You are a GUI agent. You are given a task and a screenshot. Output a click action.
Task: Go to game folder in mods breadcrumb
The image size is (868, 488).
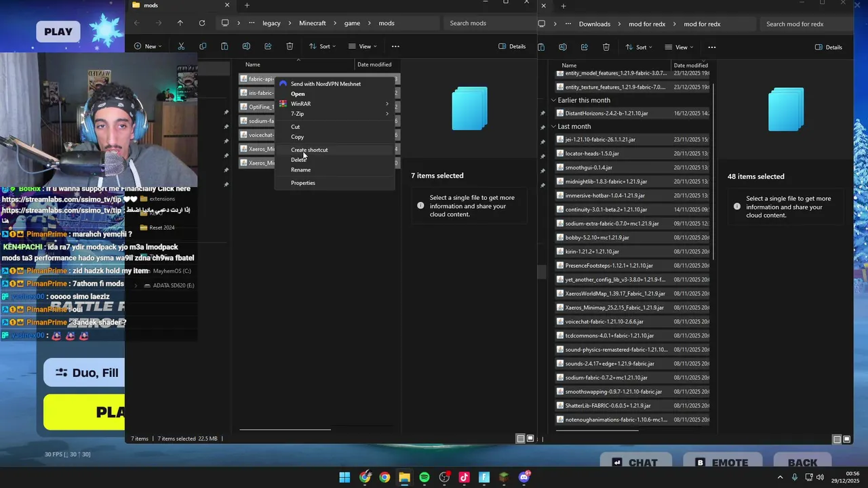point(352,23)
